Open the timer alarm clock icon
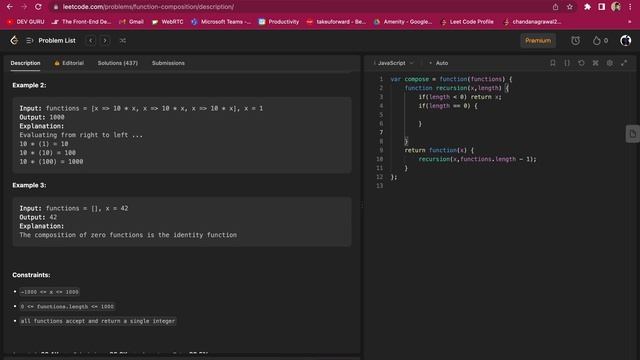 (x=576, y=41)
